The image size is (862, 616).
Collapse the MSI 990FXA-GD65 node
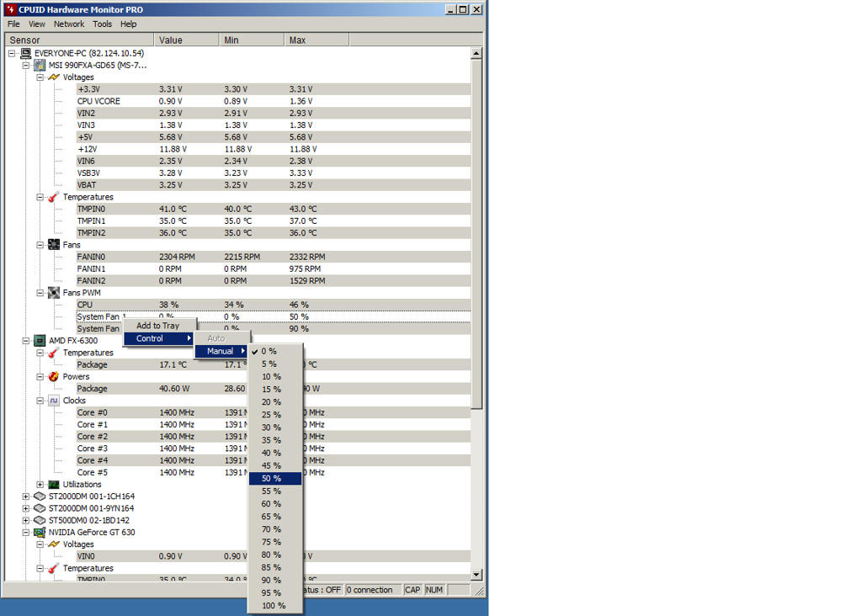coord(26,66)
